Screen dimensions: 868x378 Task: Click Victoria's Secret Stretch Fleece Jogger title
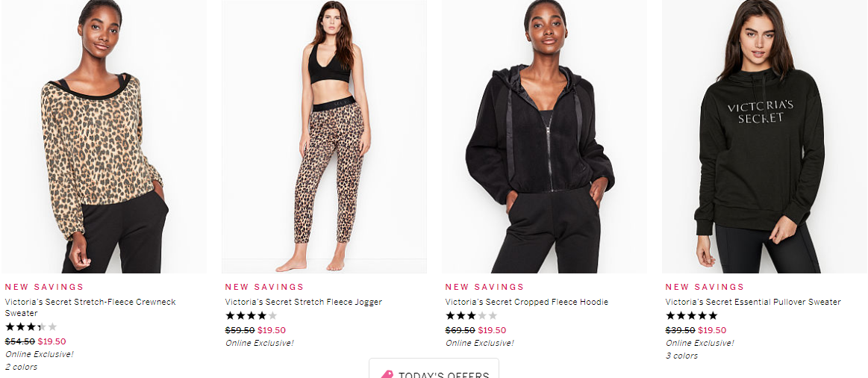[303, 302]
